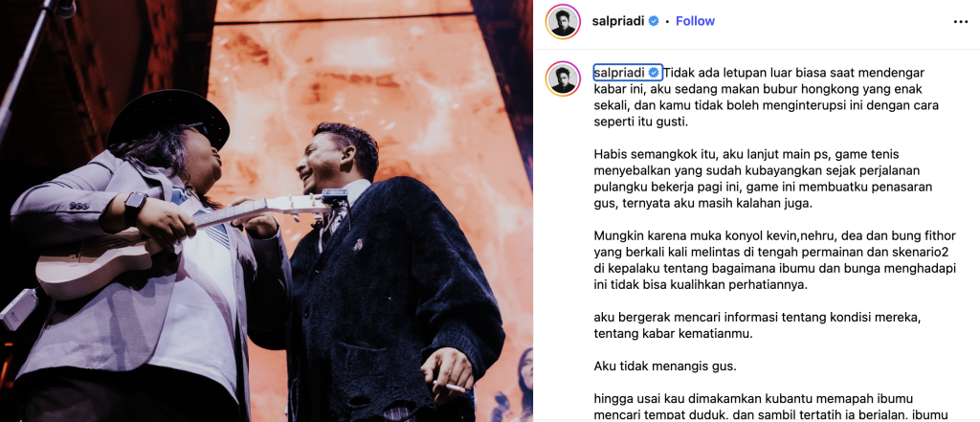Click the header salpriadi profile avatar
This screenshot has height=422, width=980.
click(563, 21)
